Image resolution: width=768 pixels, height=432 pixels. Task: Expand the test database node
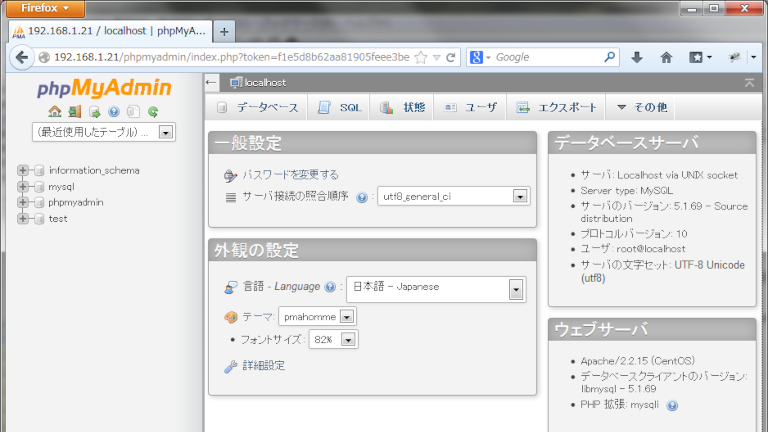coord(23,218)
